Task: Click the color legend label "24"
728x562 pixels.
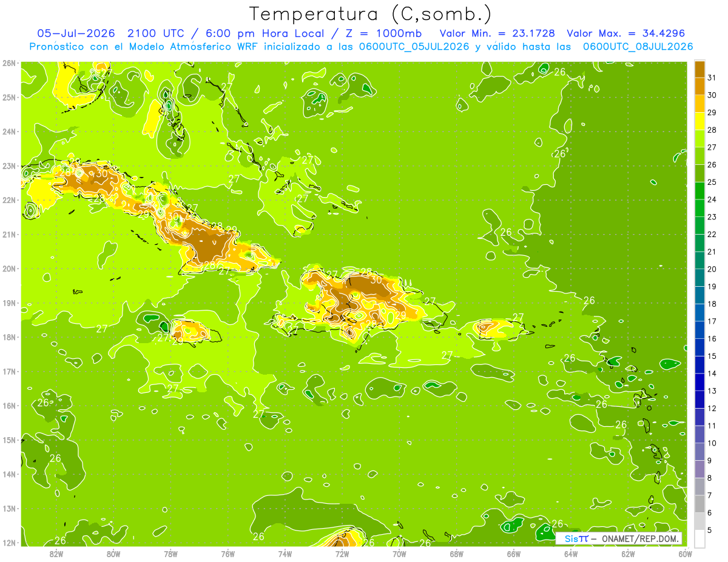Action: 712,199
